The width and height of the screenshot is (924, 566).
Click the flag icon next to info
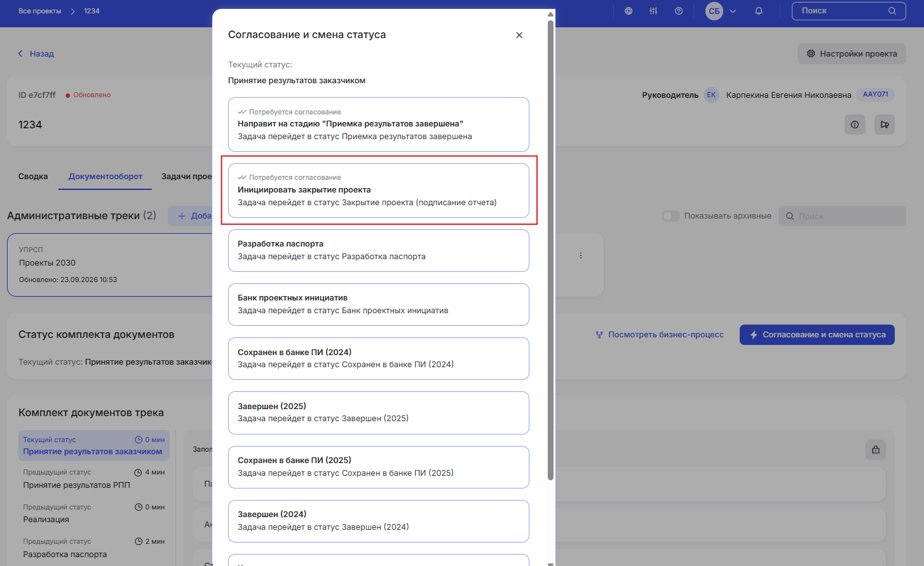pos(885,125)
